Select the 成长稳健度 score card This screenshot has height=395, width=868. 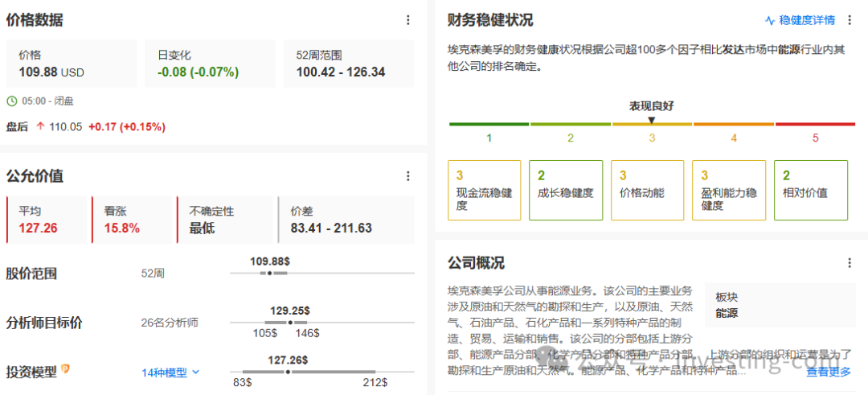pos(566,190)
